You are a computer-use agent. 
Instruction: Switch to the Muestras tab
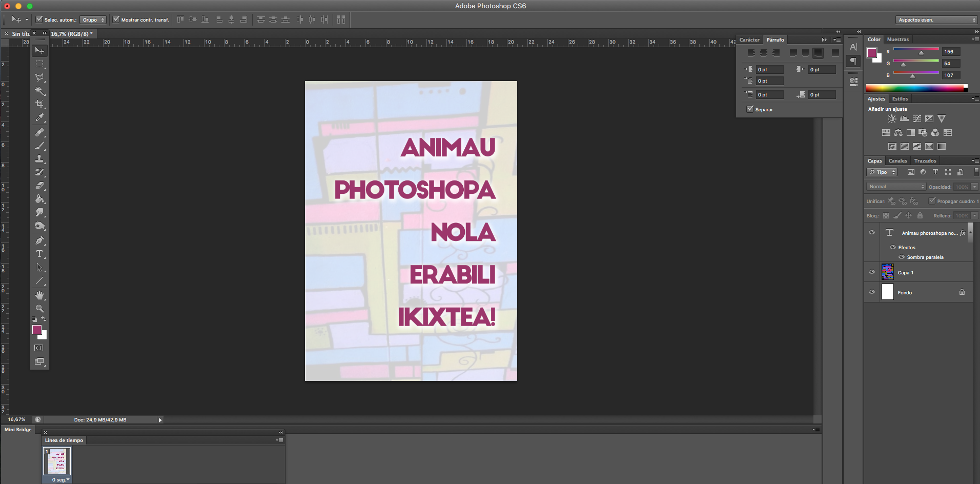898,39
